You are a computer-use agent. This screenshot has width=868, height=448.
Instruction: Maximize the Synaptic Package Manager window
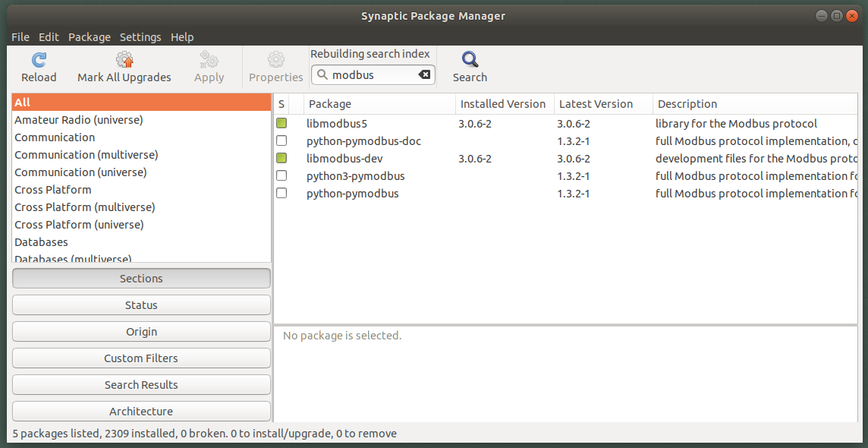point(837,16)
